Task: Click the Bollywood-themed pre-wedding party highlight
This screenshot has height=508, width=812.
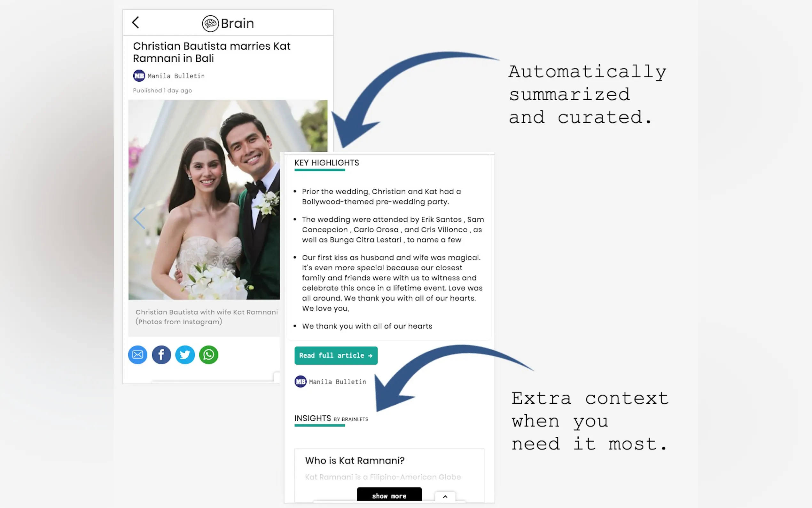Action: coord(381,196)
